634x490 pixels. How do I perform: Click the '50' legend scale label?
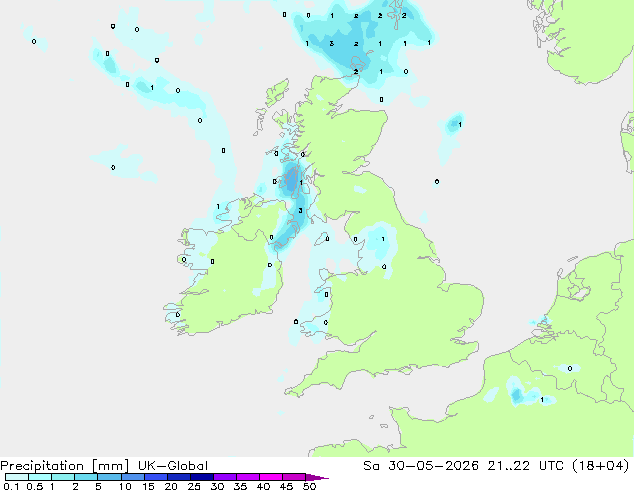(309, 486)
